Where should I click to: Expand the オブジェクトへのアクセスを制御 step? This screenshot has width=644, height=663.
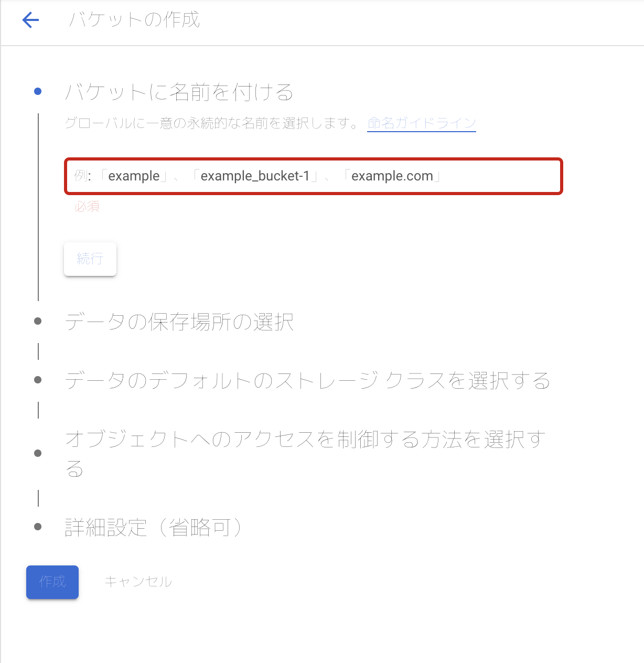point(305,453)
